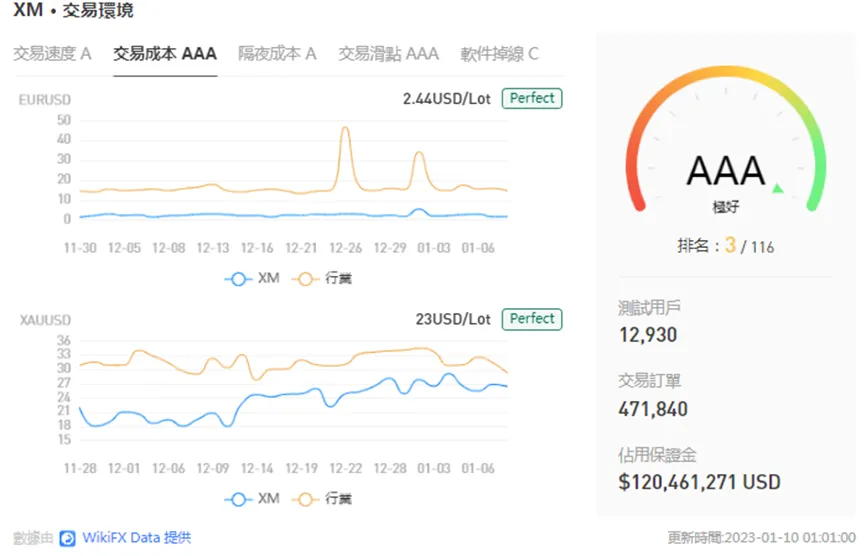This screenshot has height=556, width=866.
Task: Click the ranking 3 / 116 text
Action: pyautogui.click(x=726, y=246)
